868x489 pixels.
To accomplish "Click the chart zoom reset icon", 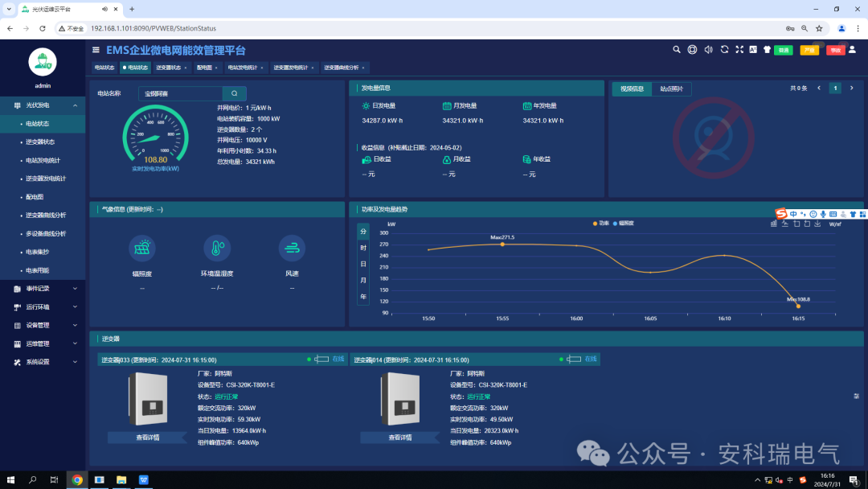I will [x=807, y=224].
